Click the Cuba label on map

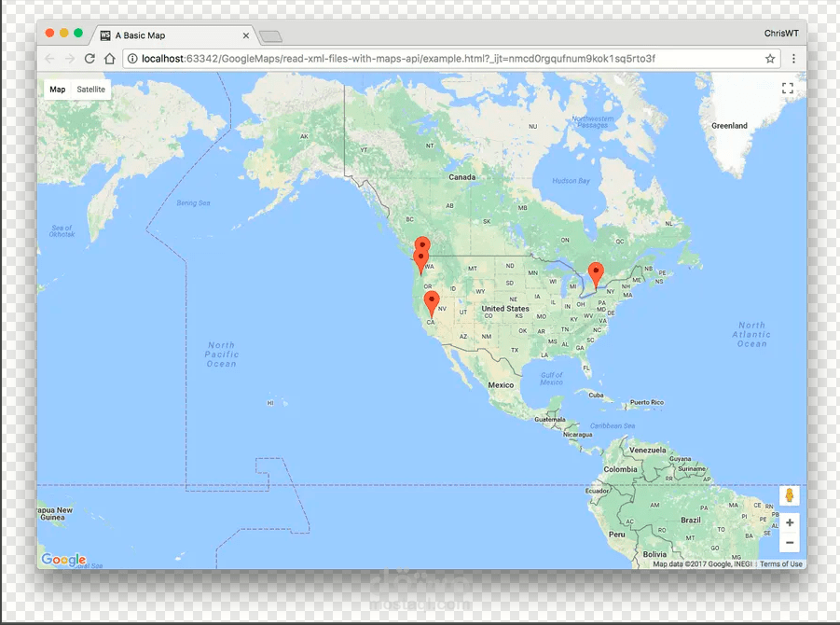[x=596, y=395]
